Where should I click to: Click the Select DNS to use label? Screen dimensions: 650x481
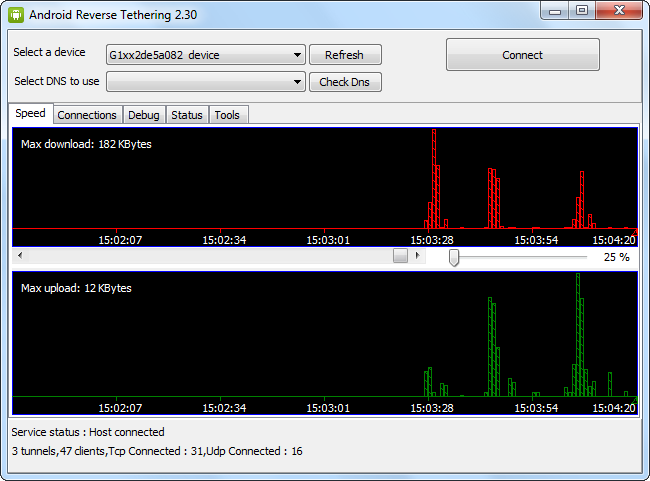tap(57, 81)
